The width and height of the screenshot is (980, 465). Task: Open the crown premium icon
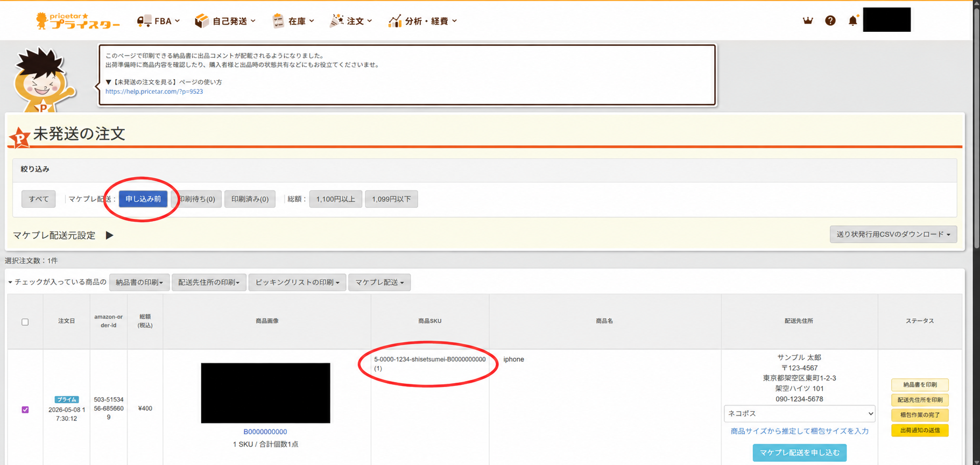tap(808, 20)
